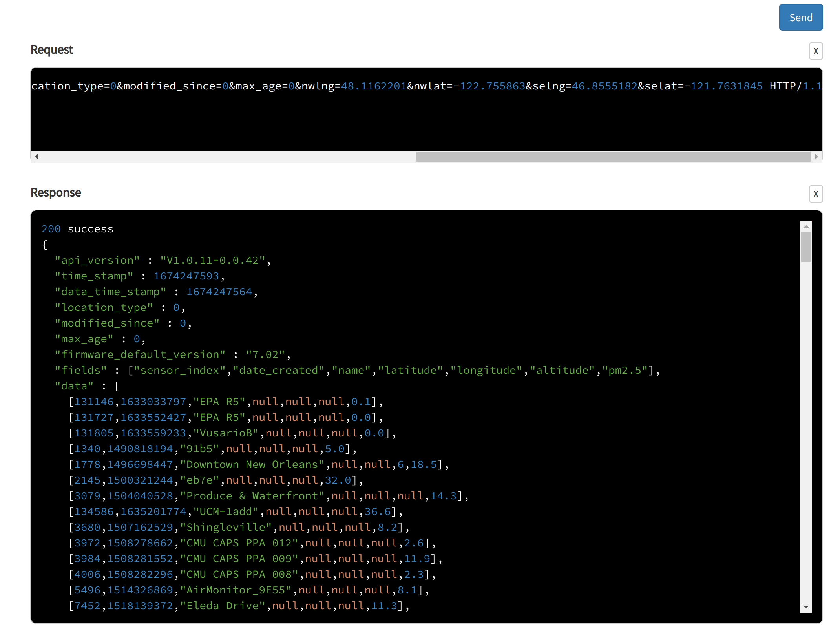The image size is (840, 630).
Task: Click the pm2.5 value 18.5
Action: pyautogui.click(x=424, y=464)
